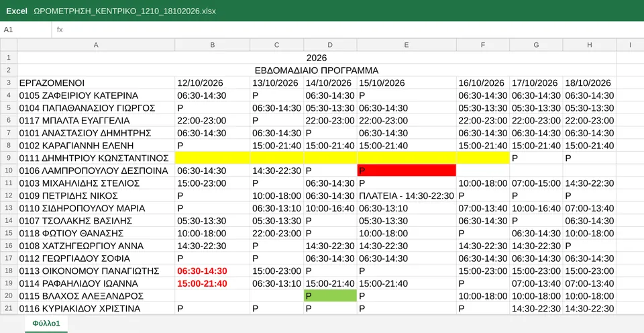Select cell 0109 ΠΕΤΡΙΔΗΣ ΝΙΚΟΣ
Viewport: 644px width, 333px height.
pyautogui.click(x=96, y=195)
